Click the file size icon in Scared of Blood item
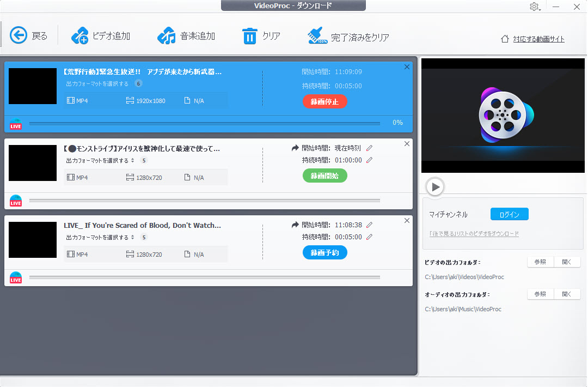 pyautogui.click(x=187, y=254)
